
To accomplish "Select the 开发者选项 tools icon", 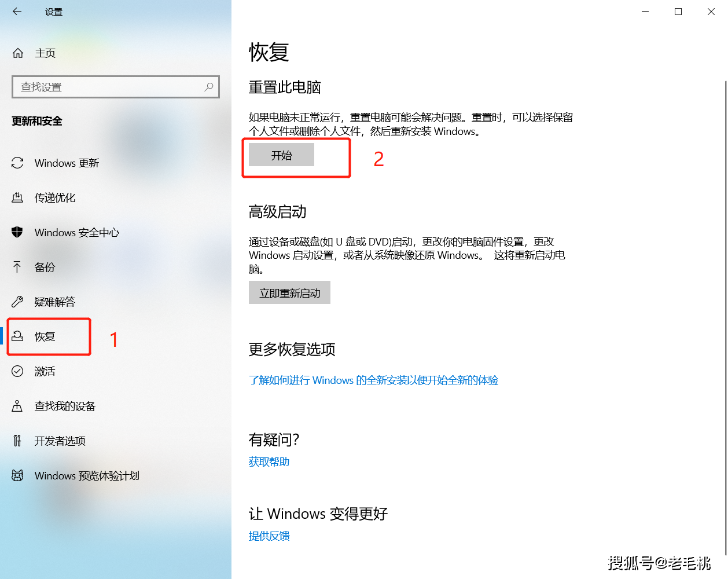I will 17,441.
